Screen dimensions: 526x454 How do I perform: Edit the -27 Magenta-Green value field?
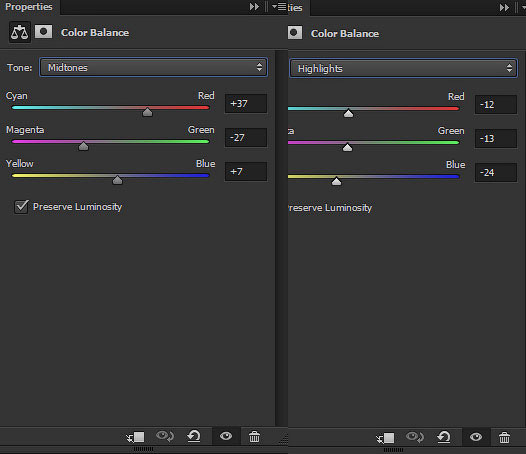pyautogui.click(x=246, y=138)
